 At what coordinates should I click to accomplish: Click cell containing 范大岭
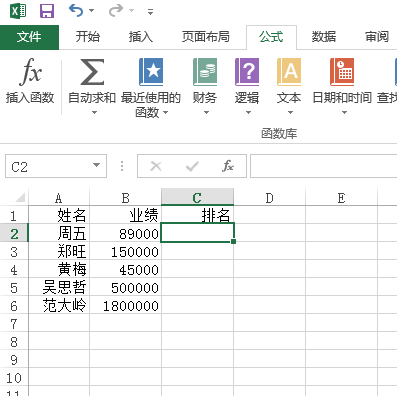coord(59,305)
